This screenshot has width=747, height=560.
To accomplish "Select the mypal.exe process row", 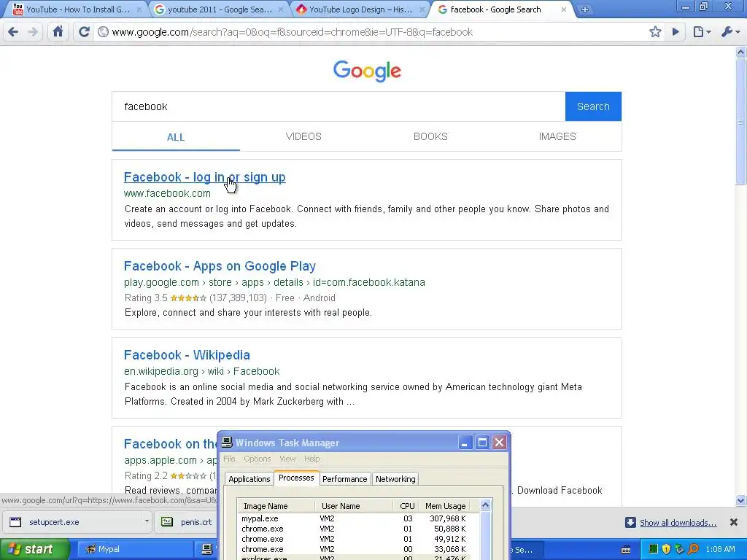I will 354,518.
